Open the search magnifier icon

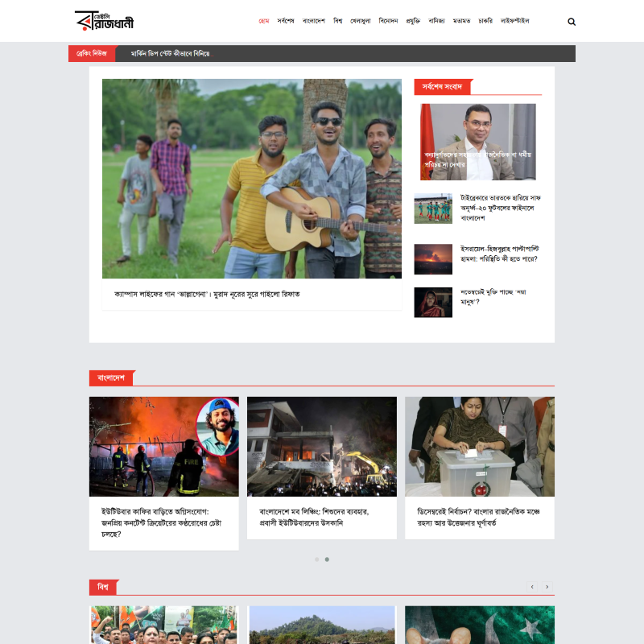pos(572,22)
